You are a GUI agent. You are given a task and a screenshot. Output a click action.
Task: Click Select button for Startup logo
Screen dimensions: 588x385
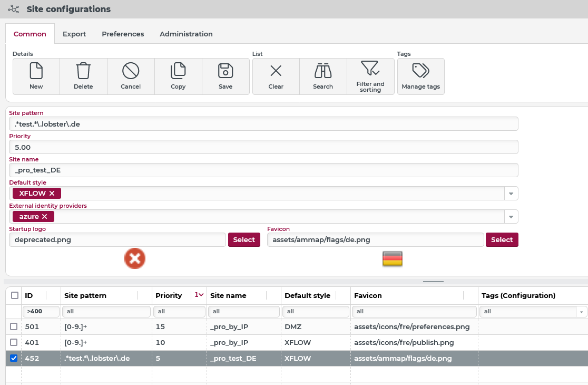pos(244,240)
